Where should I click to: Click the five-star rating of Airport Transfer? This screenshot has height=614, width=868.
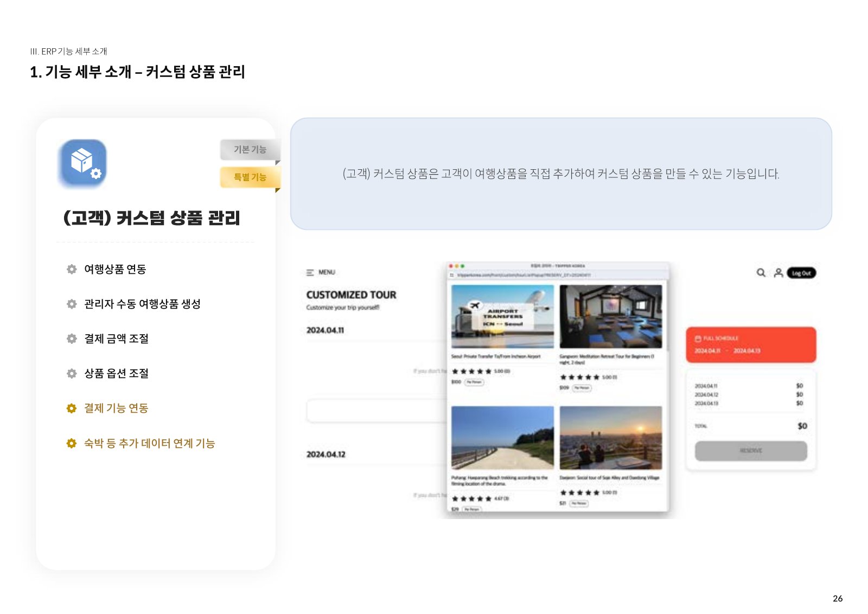472,372
